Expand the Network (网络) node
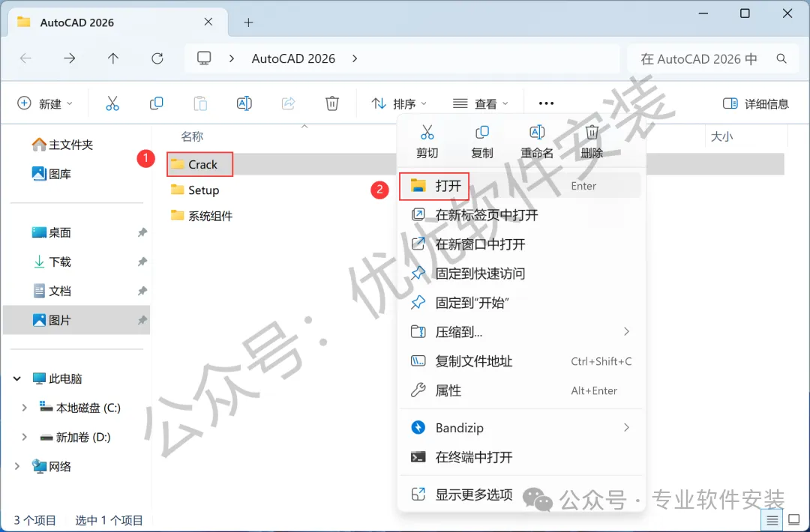This screenshot has width=810, height=532. pyautogui.click(x=17, y=467)
